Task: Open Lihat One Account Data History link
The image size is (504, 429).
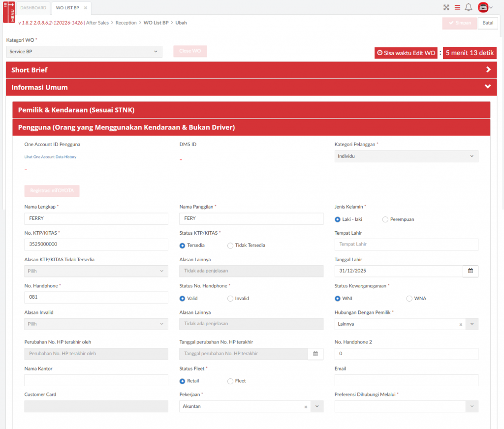Action: point(50,157)
